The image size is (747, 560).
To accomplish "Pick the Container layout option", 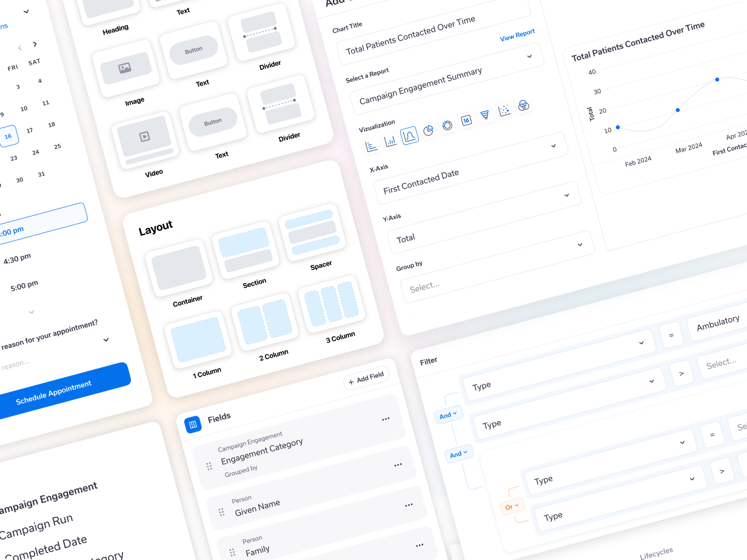I will click(x=179, y=267).
